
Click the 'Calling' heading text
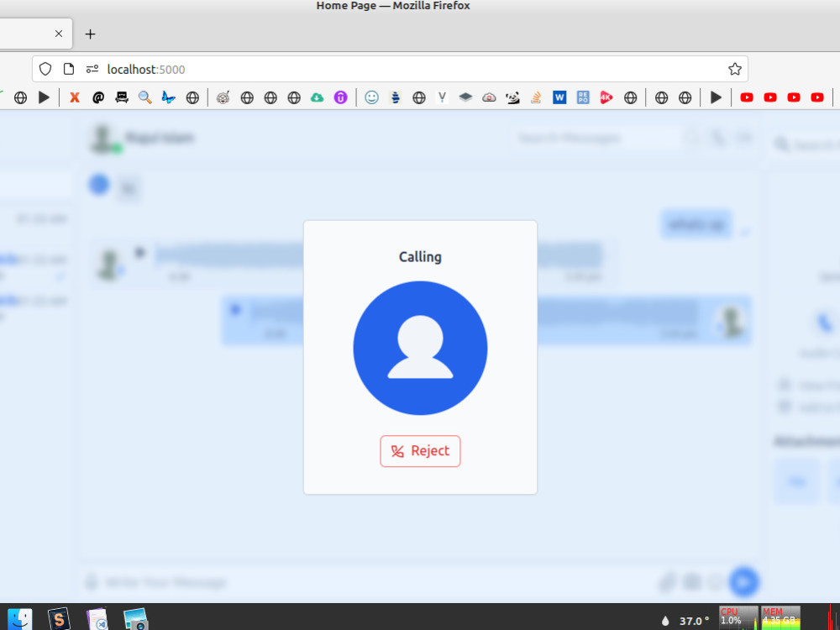420,256
